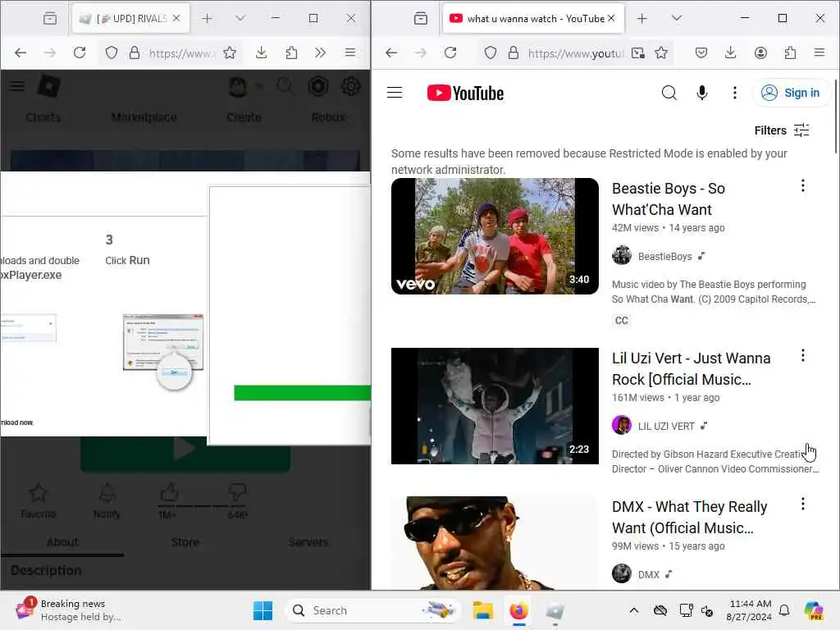Click the taskbar Search box
The height and width of the screenshot is (630, 840).
pos(374,610)
